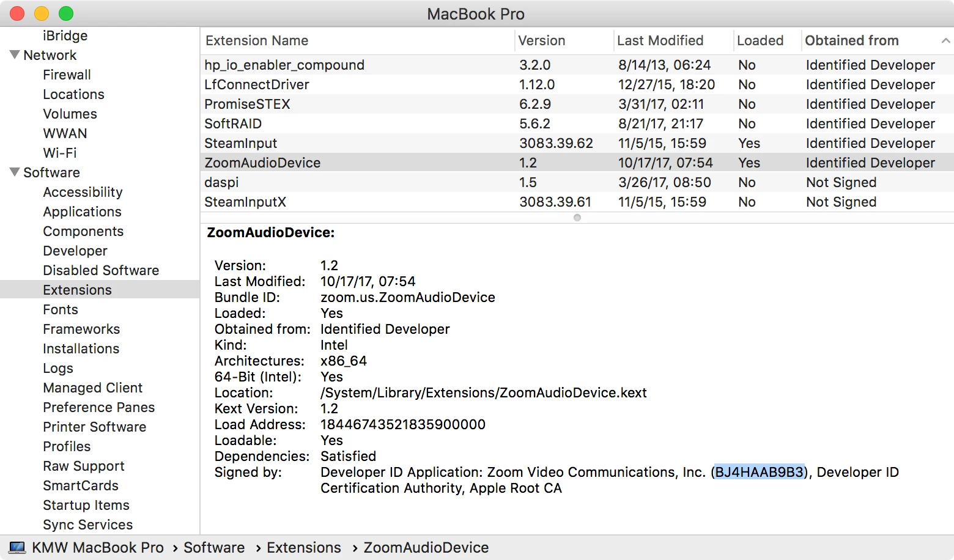The image size is (954, 560).
Task: Select WWAN in the sidebar
Action: click(65, 133)
